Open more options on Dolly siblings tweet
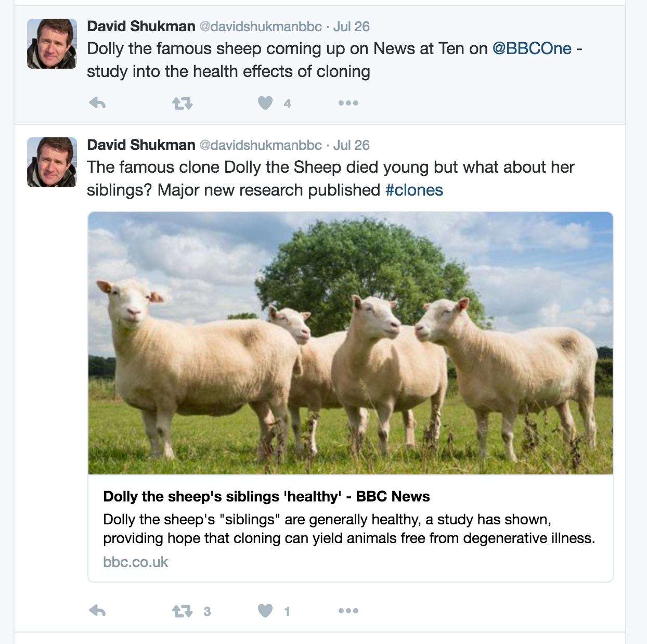The image size is (647, 644). [348, 611]
